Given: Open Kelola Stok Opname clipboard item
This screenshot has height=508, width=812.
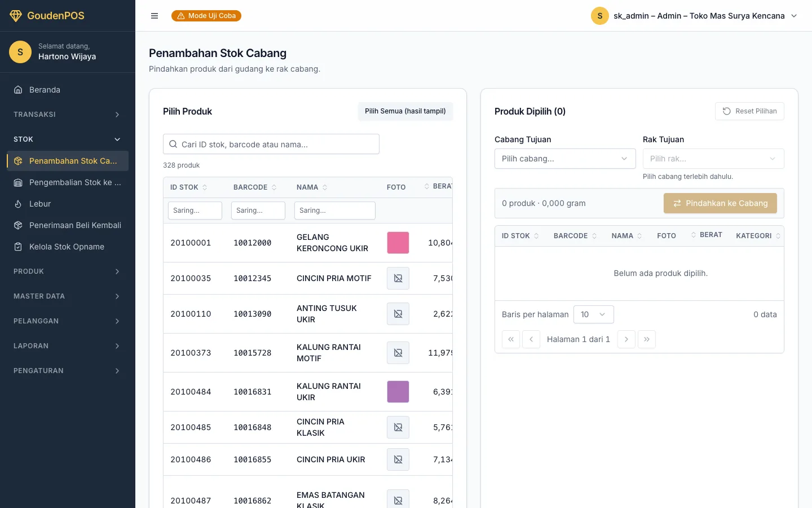Looking at the screenshot, I should (68, 247).
